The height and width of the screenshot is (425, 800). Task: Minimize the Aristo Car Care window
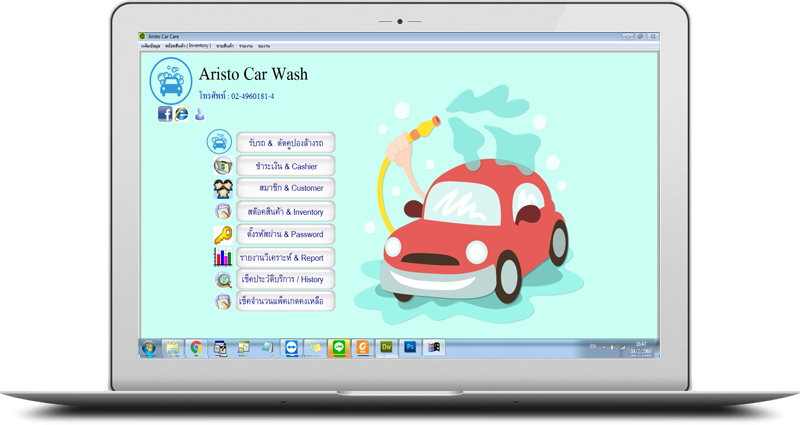(x=627, y=37)
